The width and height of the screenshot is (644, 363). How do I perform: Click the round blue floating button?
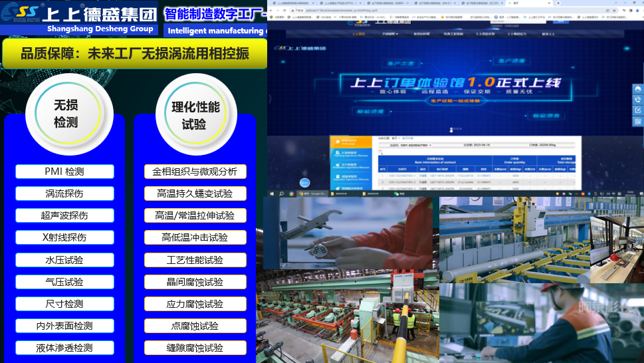(x=304, y=182)
